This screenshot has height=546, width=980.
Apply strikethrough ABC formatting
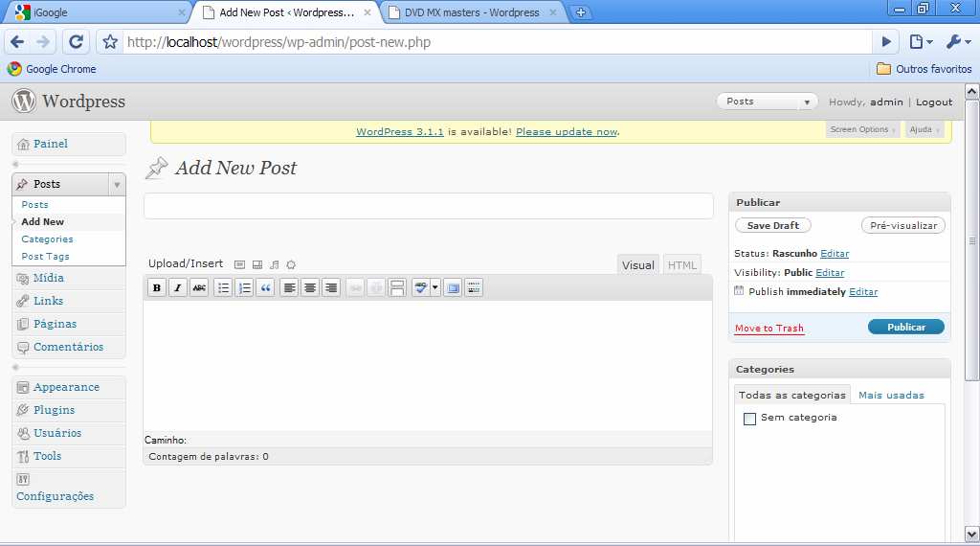pos(199,287)
